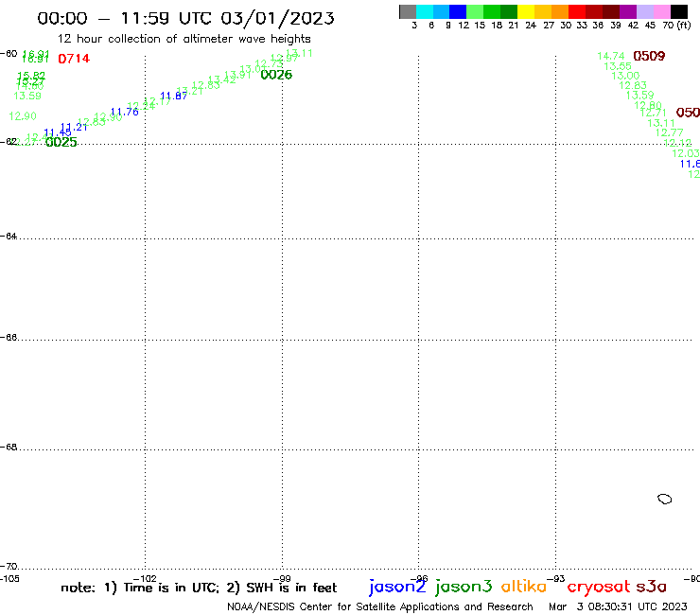Click the dark green '0025' pass time
The height and width of the screenshot is (615, 700).
click(x=61, y=142)
